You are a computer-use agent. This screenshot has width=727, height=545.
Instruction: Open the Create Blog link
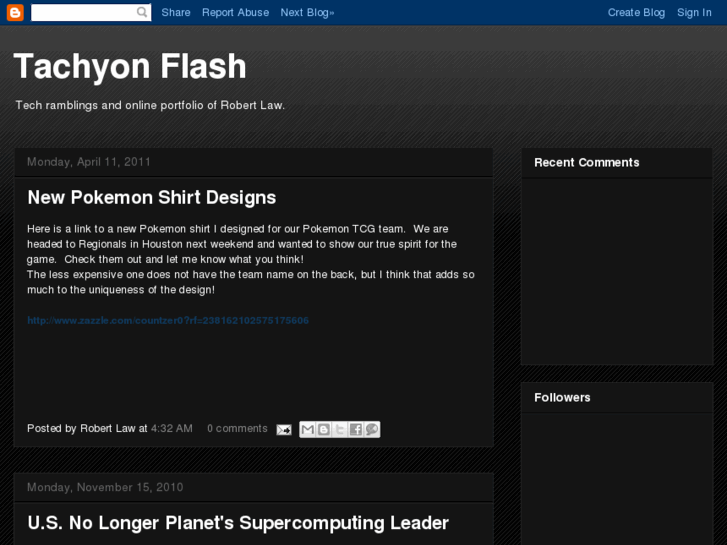tap(636, 13)
